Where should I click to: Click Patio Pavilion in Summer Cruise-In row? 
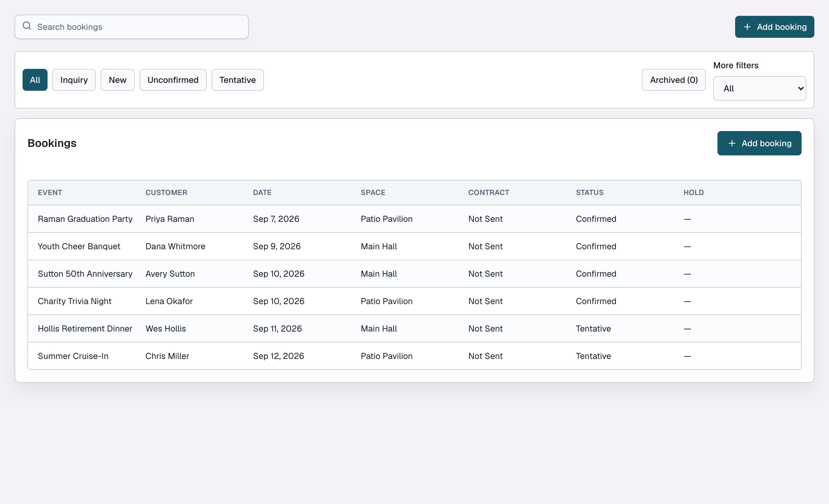[x=386, y=356]
